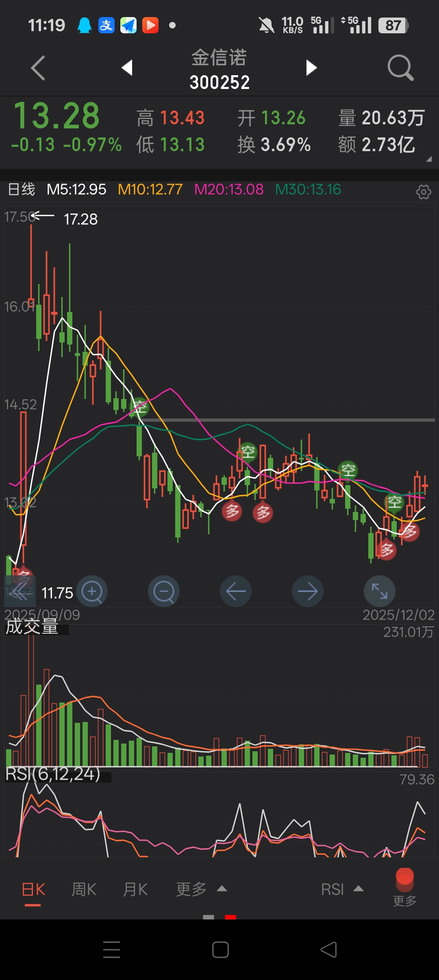This screenshot has height=980, width=439.
Task: Tap the back chevron in the header
Action: 38,68
